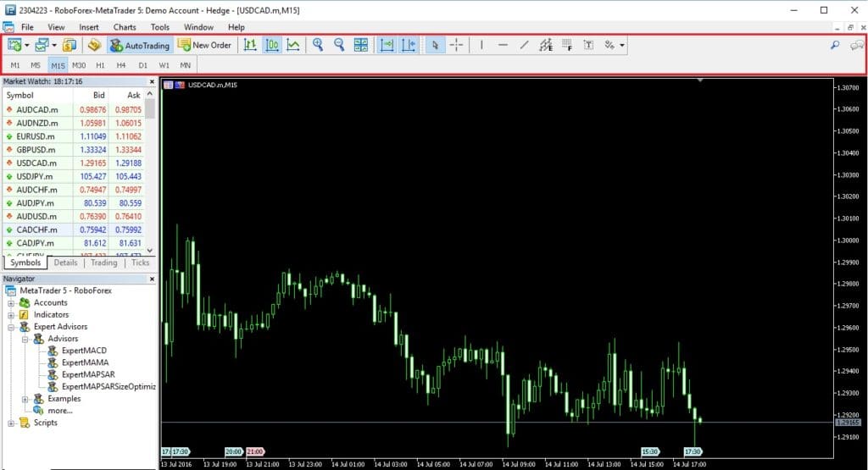Click the 'more...' item in Navigator
This screenshot has width=868, height=470.
pyautogui.click(x=60, y=411)
